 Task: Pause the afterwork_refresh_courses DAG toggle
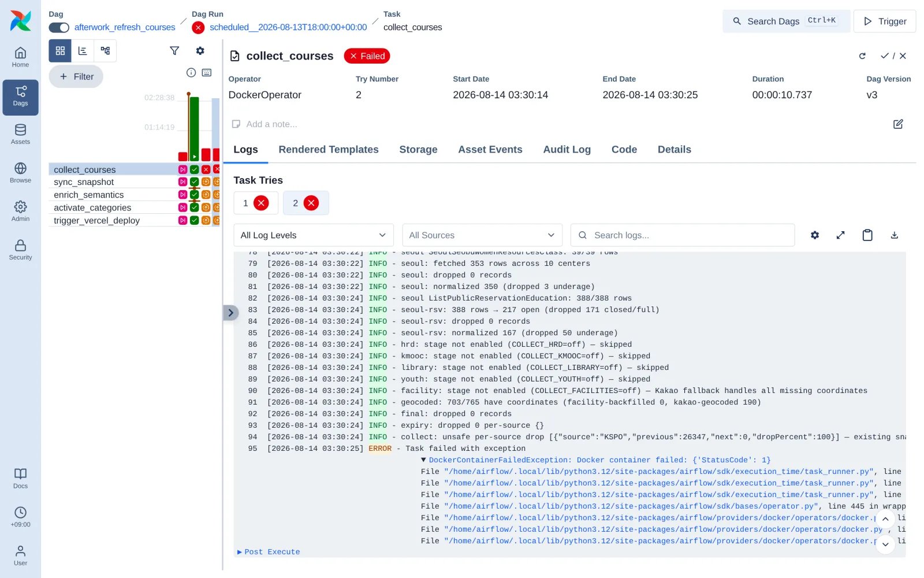coord(59,27)
